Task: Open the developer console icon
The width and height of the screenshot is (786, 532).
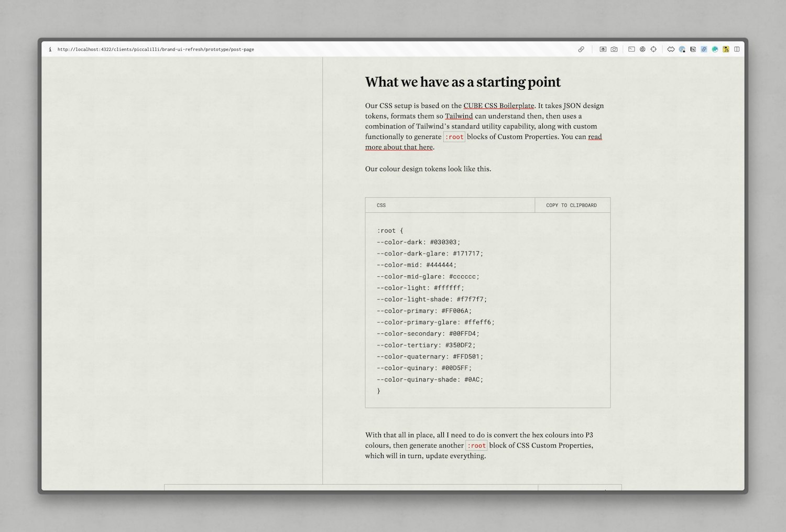Action: (631, 49)
